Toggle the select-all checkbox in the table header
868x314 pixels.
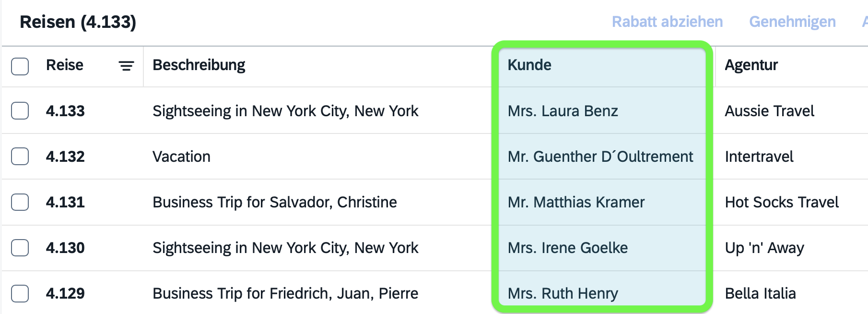point(19,66)
